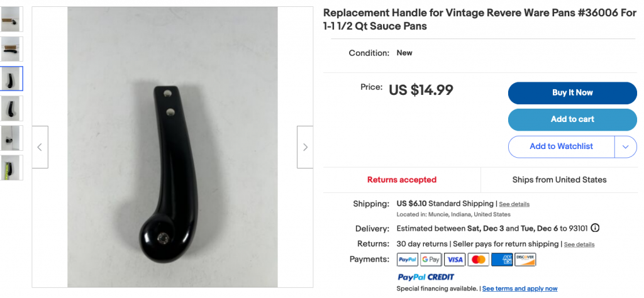The height and width of the screenshot is (298, 644).
Task: Click the next image arrow
Action: point(305,147)
